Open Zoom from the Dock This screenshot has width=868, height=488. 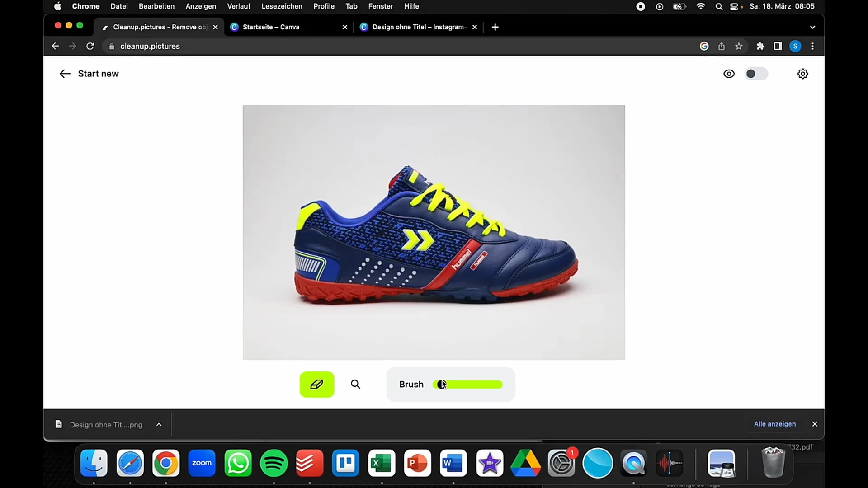[x=202, y=463]
